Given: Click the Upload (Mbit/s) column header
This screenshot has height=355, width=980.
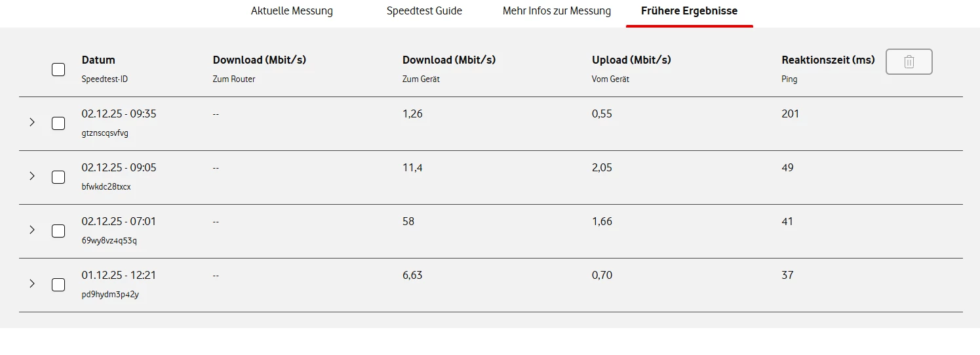Looking at the screenshot, I should coord(631,60).
